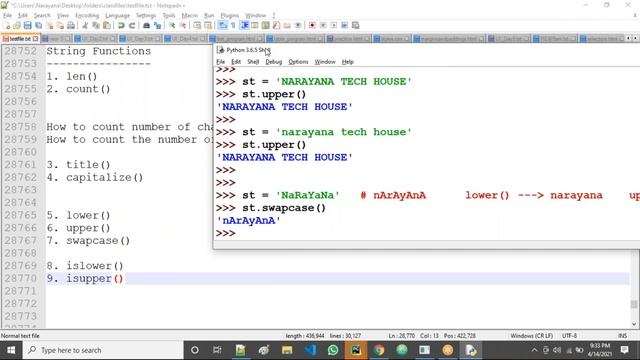Open WhatsApp from the taskbar
Screen dimensions: 640x360
pyautogui.click(x=333, y=350)
